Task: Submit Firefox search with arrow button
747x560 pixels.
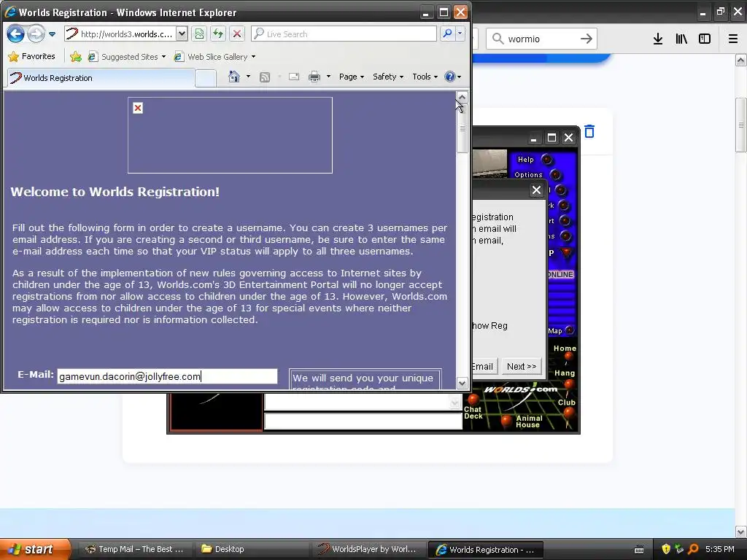Action: coord(586,39)
